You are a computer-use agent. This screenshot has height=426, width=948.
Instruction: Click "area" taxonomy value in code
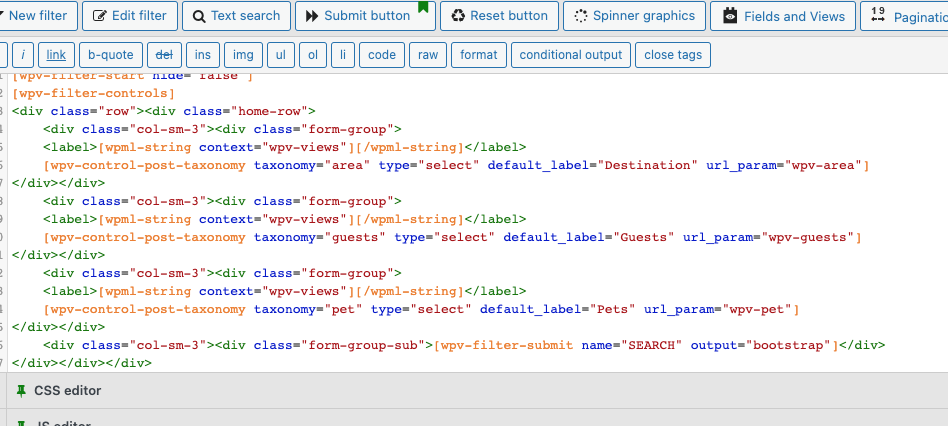point(347,165)
